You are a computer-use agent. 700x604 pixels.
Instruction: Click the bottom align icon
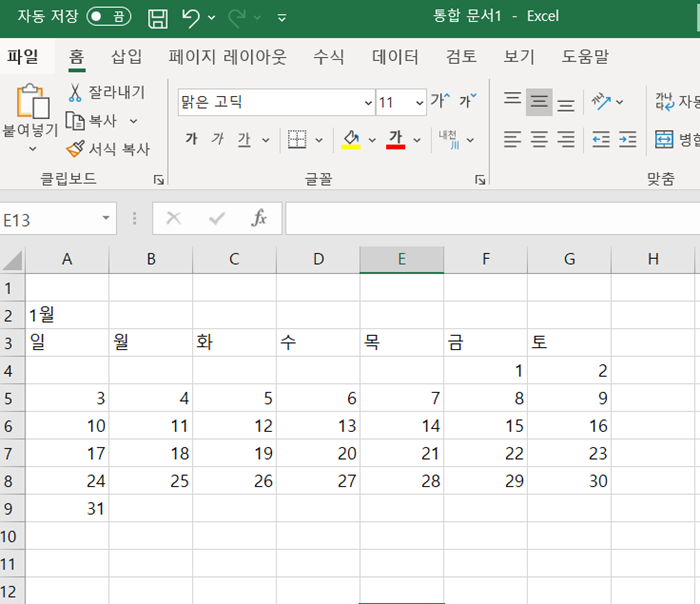click(x=566, y=105)
